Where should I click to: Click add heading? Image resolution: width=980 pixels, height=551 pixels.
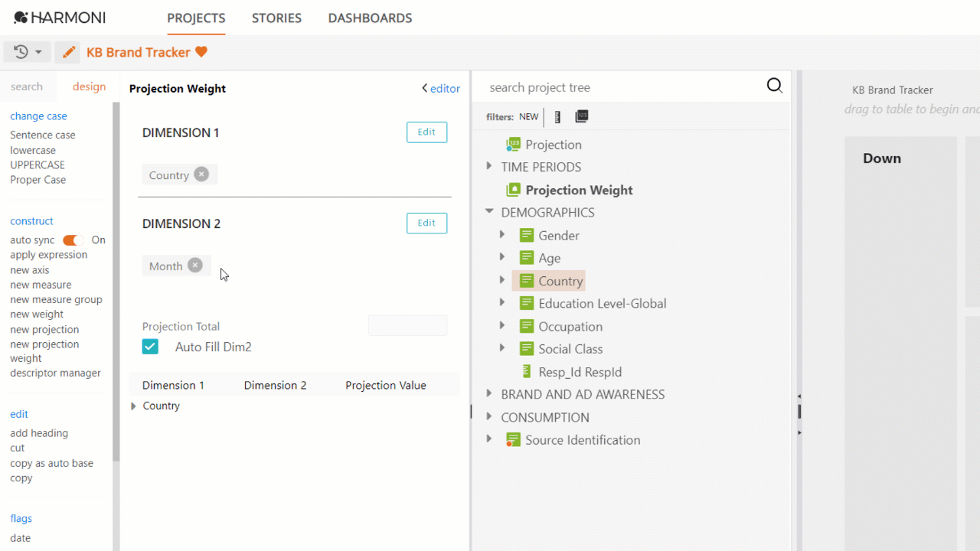coord(39,433)
